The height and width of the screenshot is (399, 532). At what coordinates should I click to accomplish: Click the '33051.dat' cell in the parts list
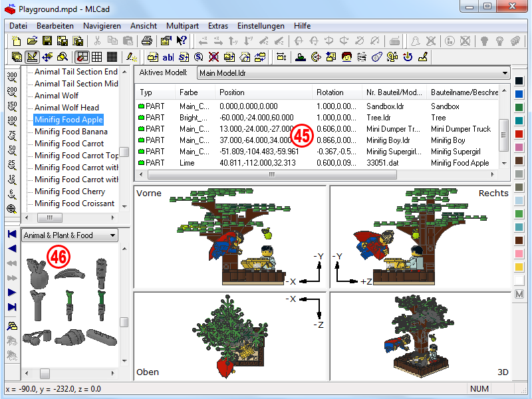382,163
